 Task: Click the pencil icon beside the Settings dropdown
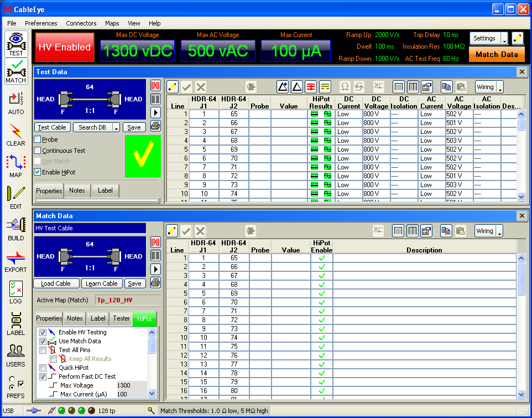coord(518,38)
